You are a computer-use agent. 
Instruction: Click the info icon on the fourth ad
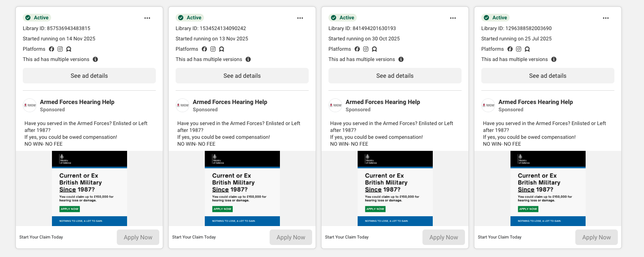[x=554, y=59]
